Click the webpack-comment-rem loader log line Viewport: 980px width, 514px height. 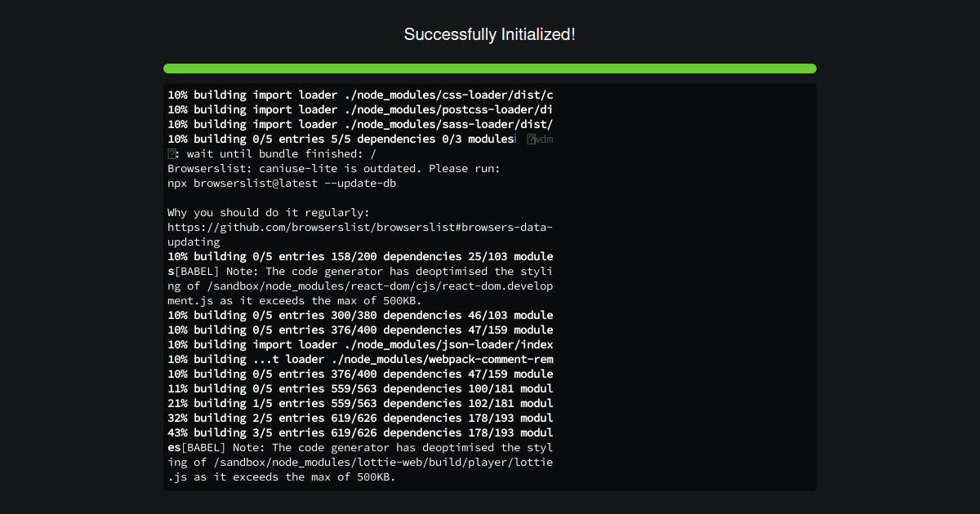[361, 359]
